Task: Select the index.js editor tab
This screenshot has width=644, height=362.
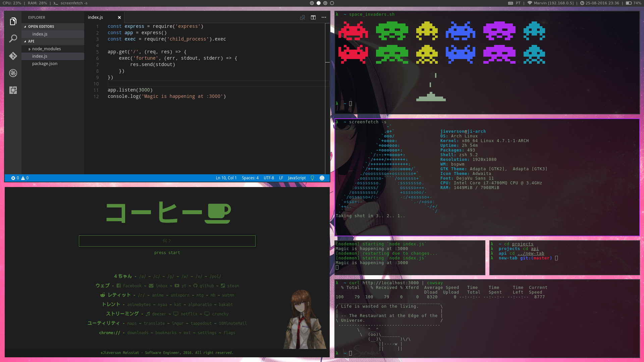Action: click(96, 17)
